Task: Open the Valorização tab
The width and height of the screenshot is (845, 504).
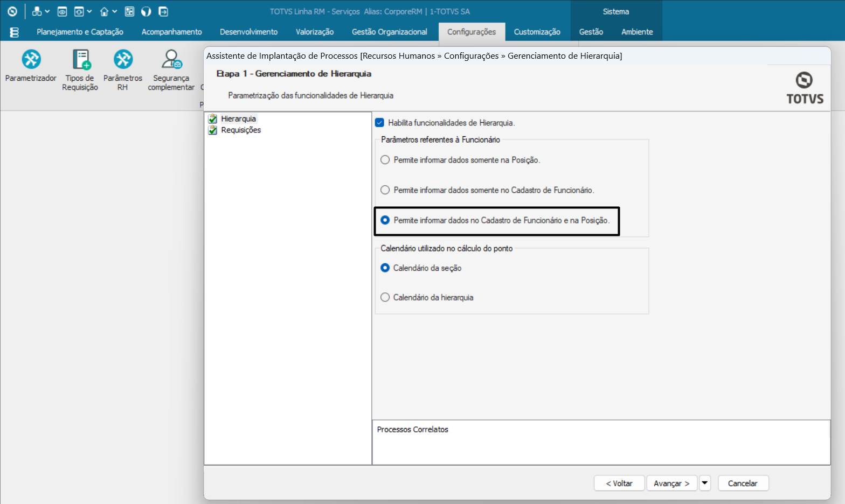Action: pyautogui.click(x=315, y=32)
